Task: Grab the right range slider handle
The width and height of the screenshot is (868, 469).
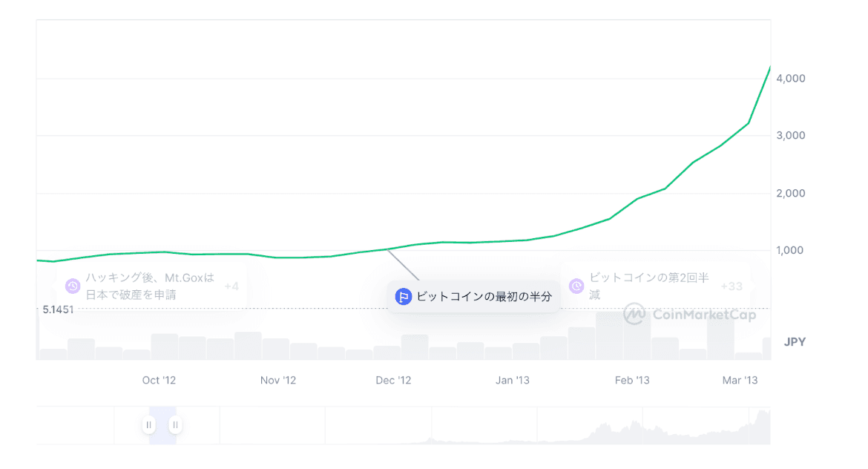Action: tap(175, 425)
